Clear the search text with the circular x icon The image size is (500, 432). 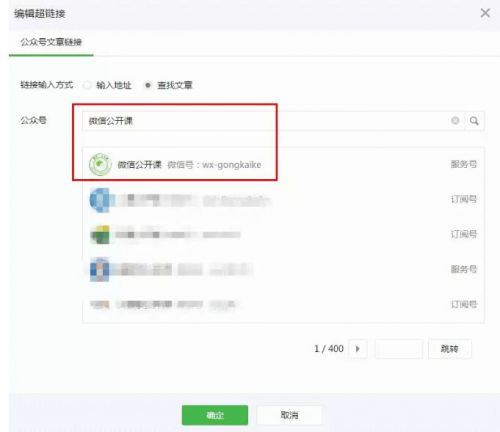455,121
